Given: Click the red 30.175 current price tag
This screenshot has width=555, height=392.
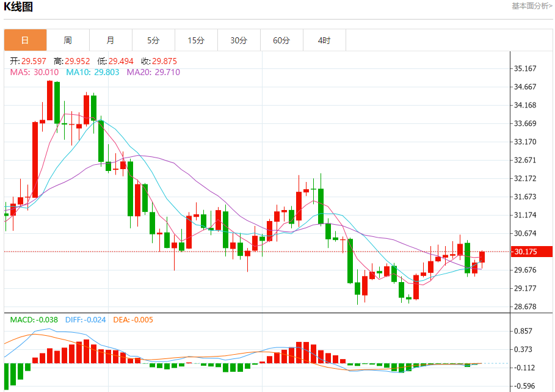Looking at the screenshot, I should tap(532, 252).
